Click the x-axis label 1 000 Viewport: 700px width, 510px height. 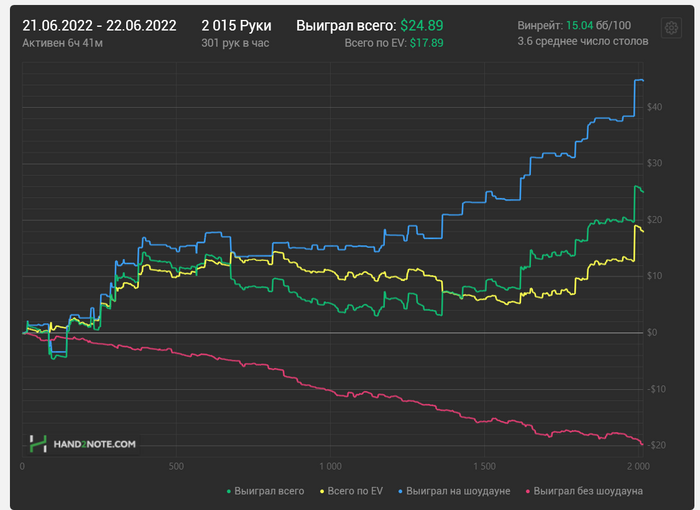click(330, 466)
